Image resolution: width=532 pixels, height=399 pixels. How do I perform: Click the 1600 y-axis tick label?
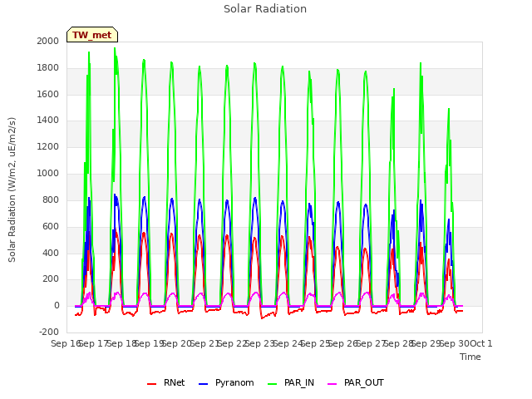[48, 94]
